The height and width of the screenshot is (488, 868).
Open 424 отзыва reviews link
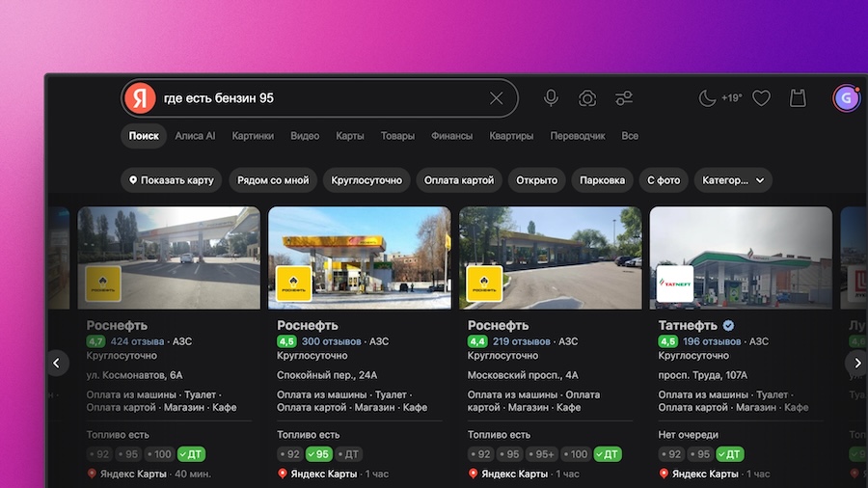137,341
